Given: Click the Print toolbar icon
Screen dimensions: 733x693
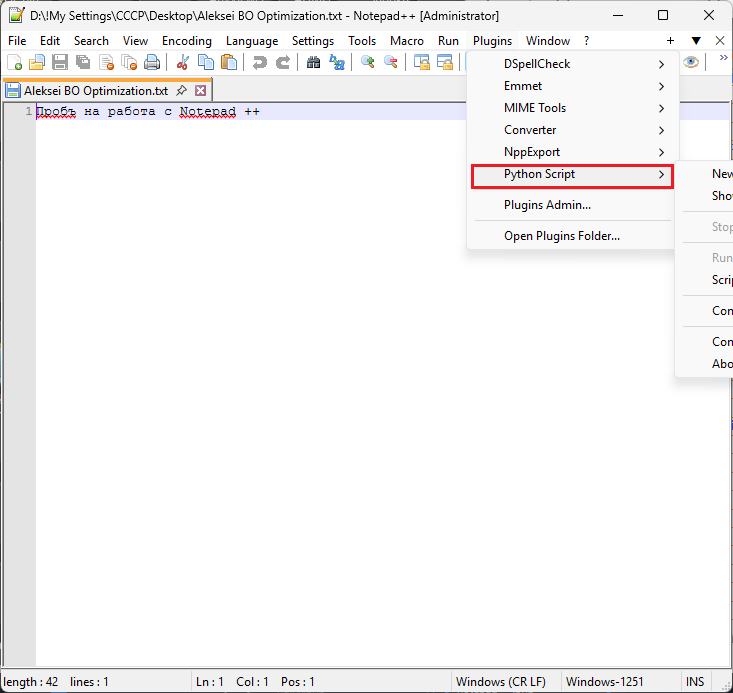Looking at the screenshot, I should [152, 62].
